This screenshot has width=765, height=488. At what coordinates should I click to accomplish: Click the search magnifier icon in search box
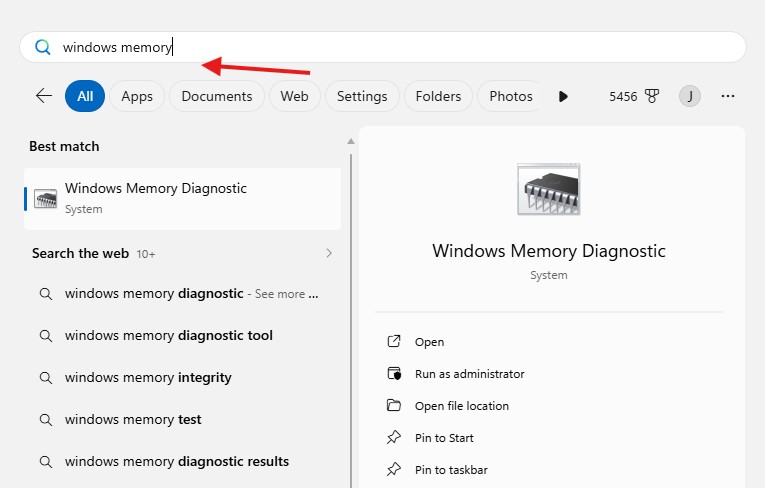click(x=42, y=47)
